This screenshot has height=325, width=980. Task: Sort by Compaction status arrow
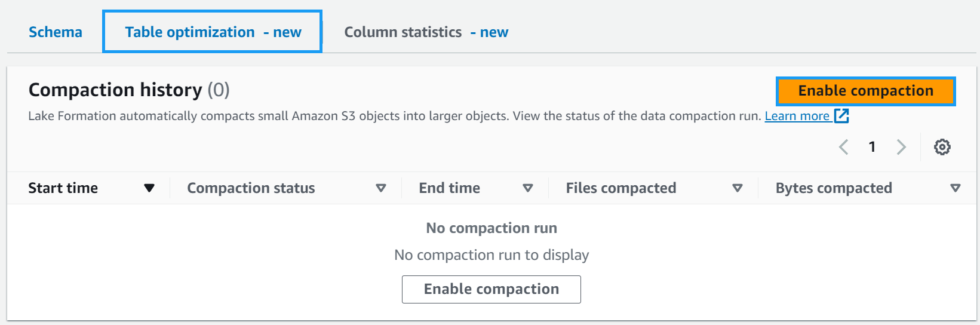(x=380, y=188)
